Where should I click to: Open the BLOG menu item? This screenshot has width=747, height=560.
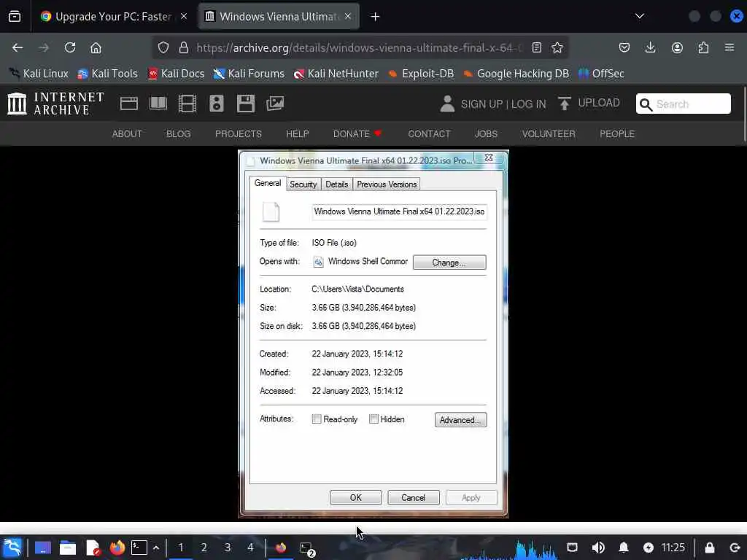click(x=178, y=134)
